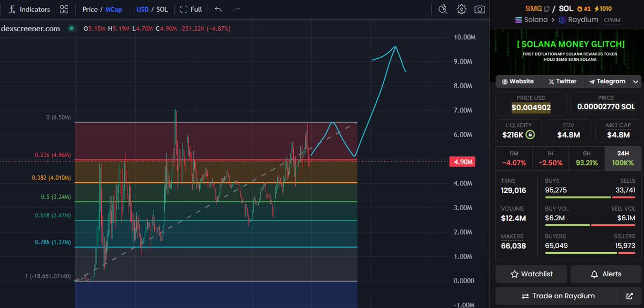Click the dexscreener.com chart label
This screenshot has height=308, width=644.
tap(30, 28)
